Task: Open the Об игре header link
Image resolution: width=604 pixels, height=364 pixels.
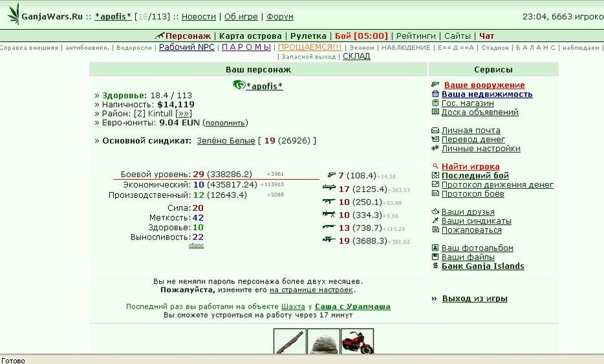Action: click(x=241, y=17)
